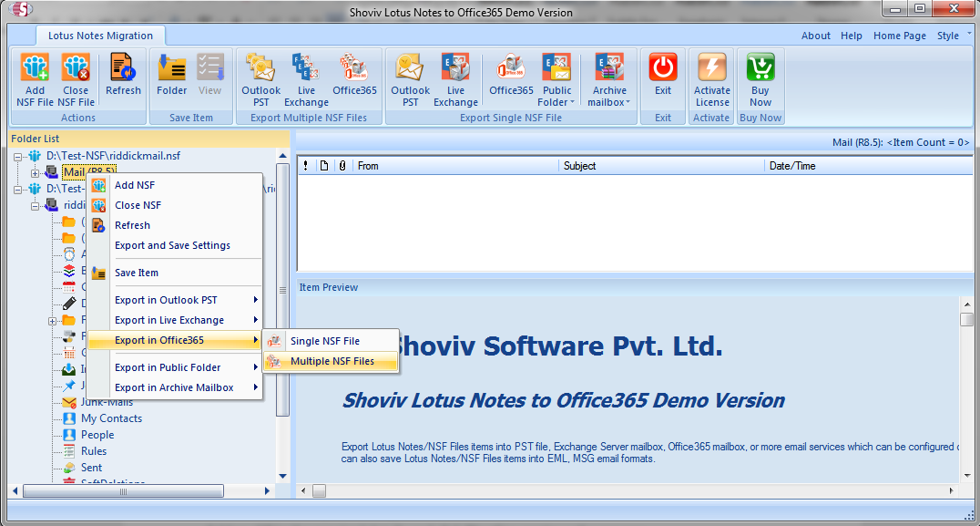Sort the list by Date/Time column

(868, 166)
